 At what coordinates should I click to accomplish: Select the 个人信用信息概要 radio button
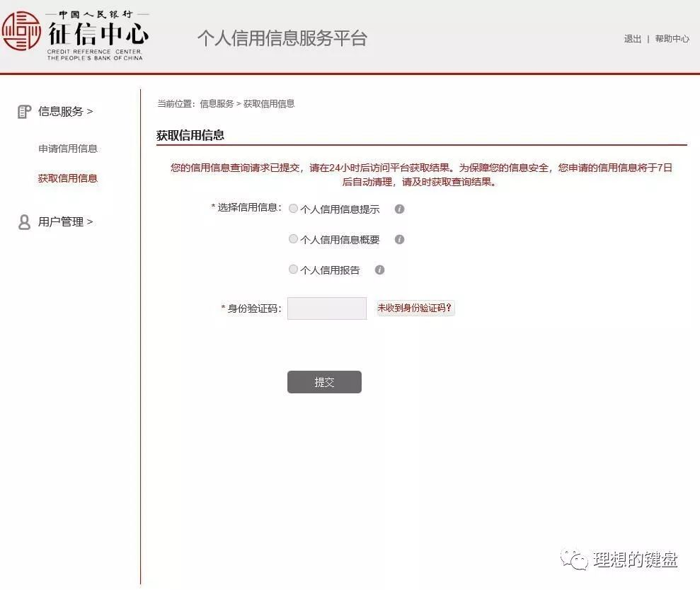(293, 239)
